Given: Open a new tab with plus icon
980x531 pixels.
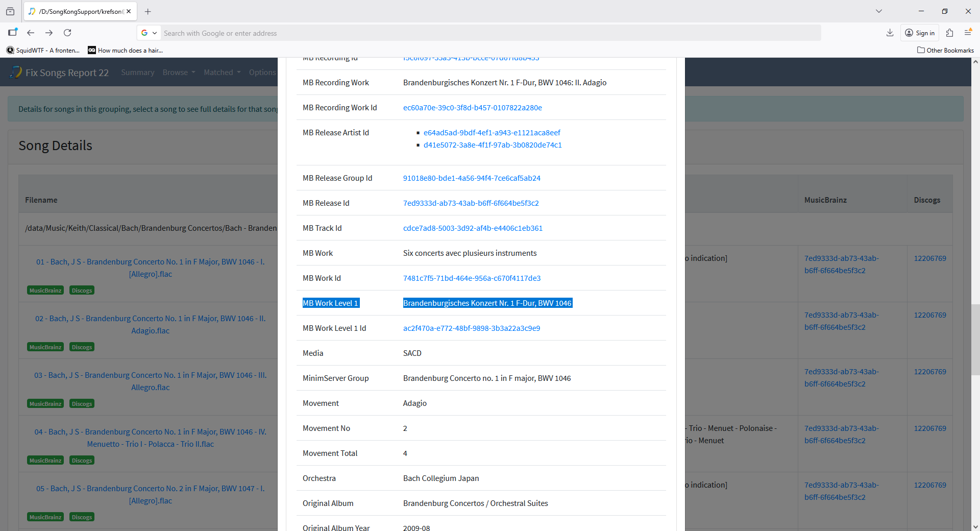Looking at the screenshot, I should coord(148,11).
